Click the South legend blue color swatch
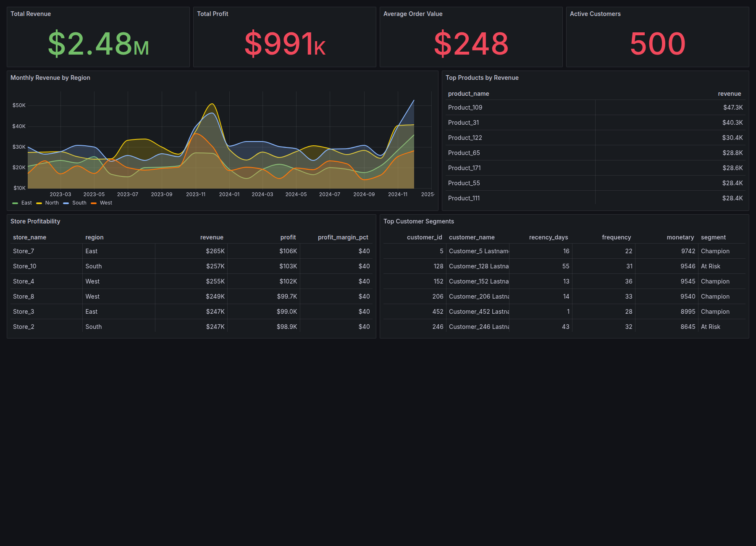 pos(66,203)
